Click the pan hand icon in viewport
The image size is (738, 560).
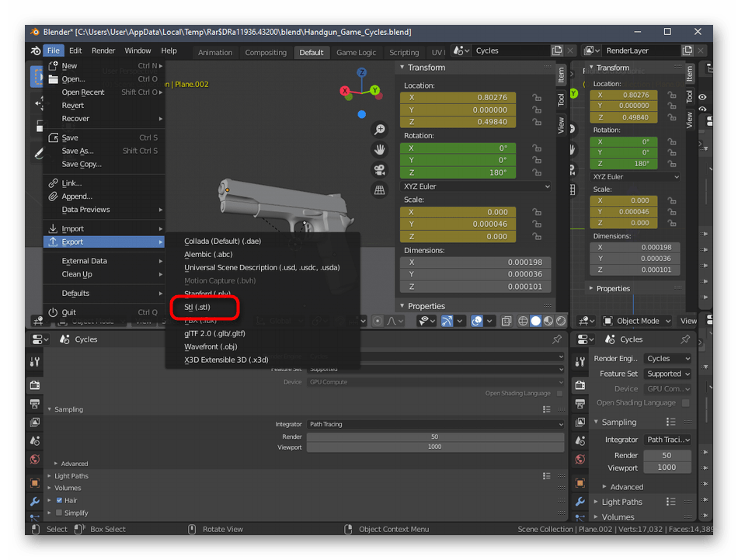(379, 150)
